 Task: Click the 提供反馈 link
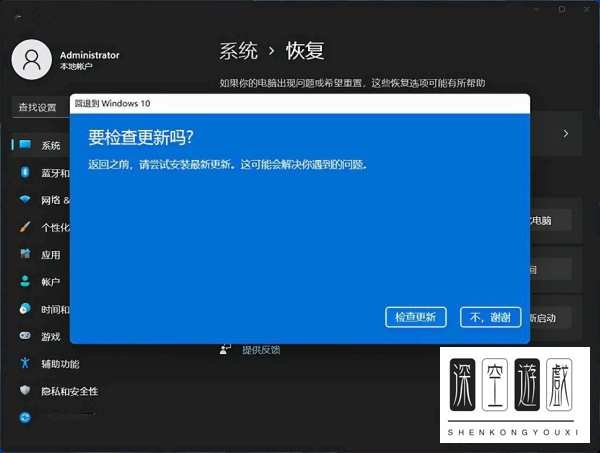click(x=261, y=350)
